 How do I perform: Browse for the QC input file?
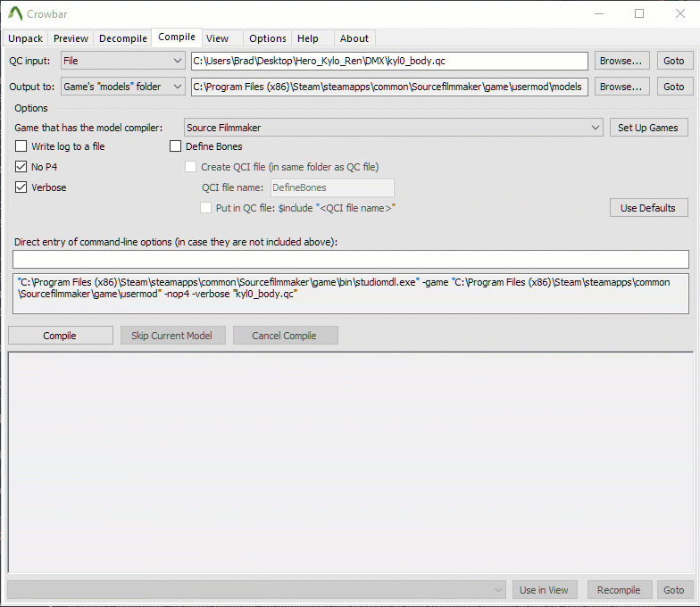tap(621, 61)
